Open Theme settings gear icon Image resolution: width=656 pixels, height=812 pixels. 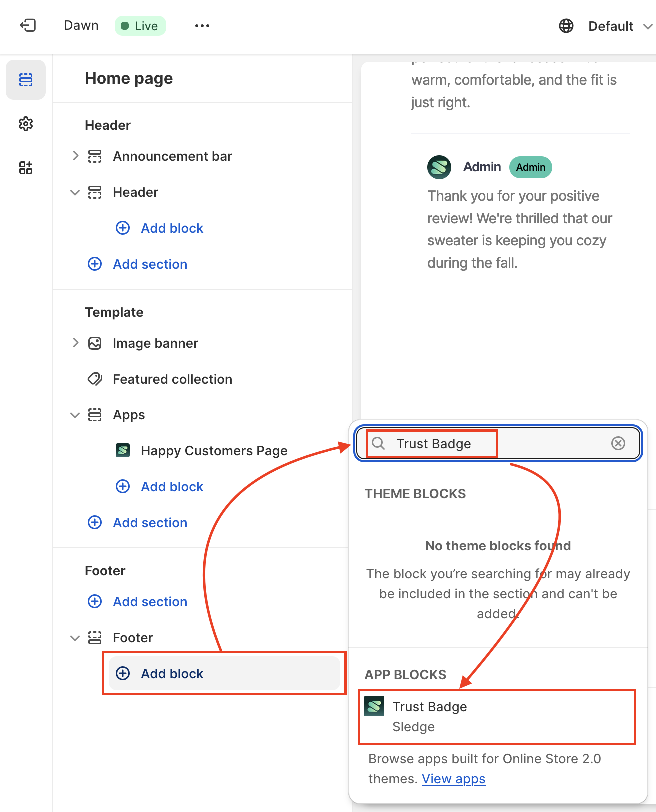26,124
